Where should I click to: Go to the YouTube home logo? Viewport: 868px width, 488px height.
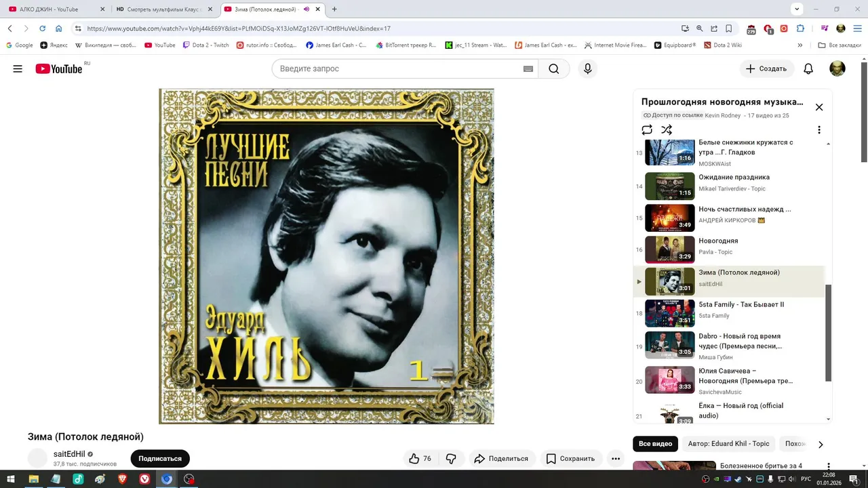(x=60, y=68)
